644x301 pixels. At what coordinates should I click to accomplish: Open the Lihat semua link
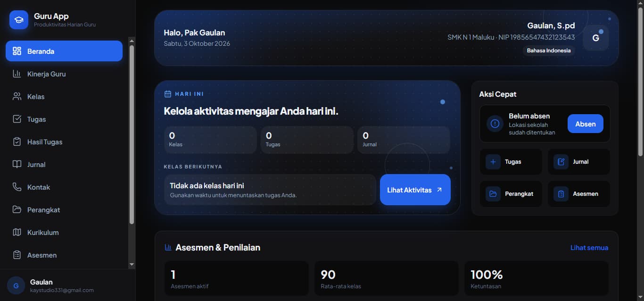pos(589,247)
